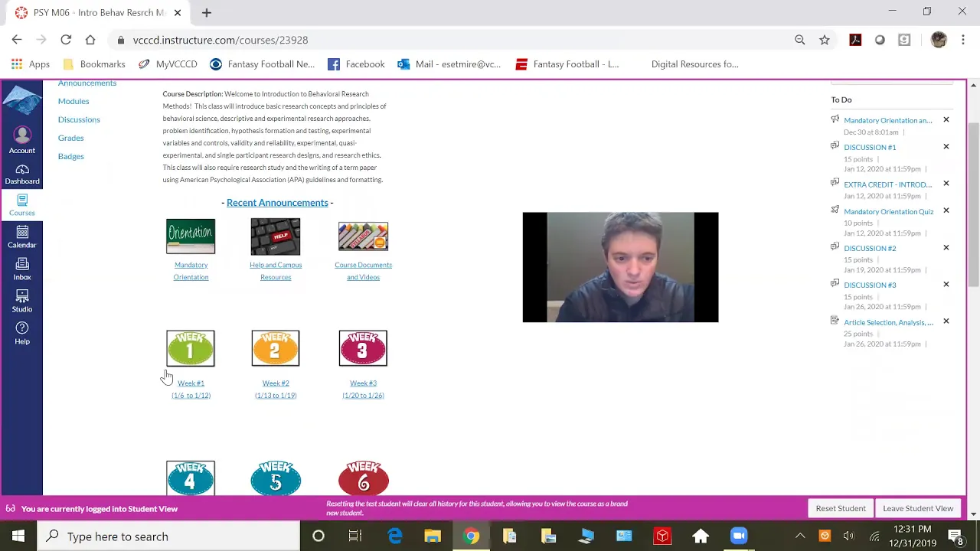Open Help in the Canvas sidebar
The height and width of the screenshot is (551, 980).
[21, 334]
